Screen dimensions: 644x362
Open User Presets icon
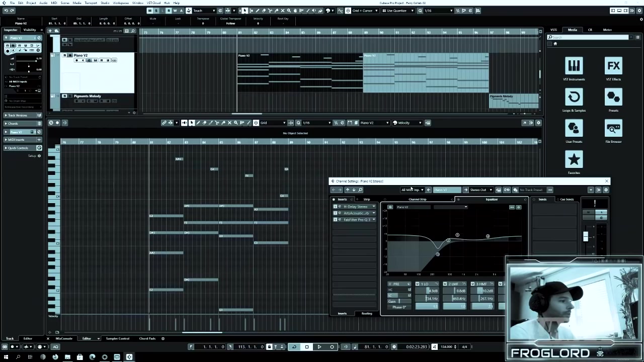574,128
